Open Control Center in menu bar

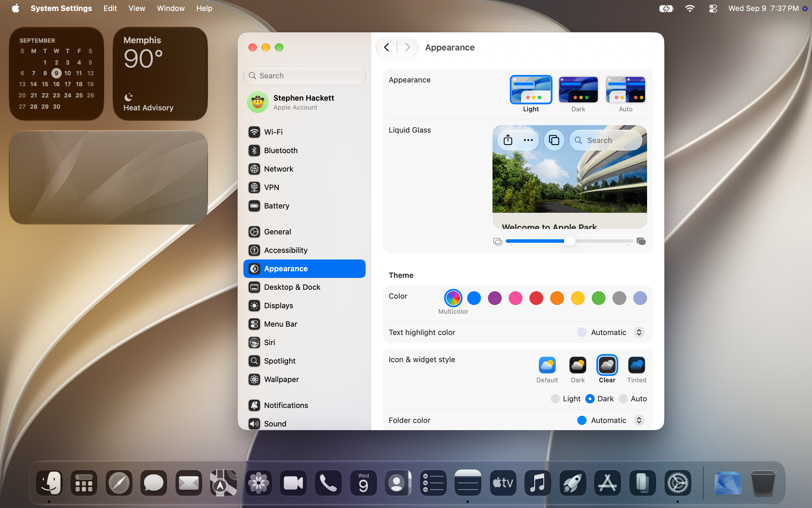tap(713, 8)
